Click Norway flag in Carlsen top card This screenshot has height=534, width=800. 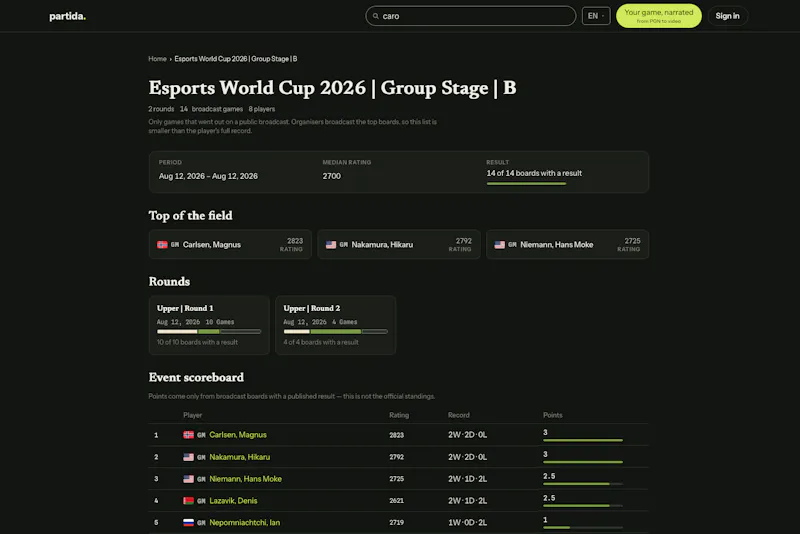(162, 245)
